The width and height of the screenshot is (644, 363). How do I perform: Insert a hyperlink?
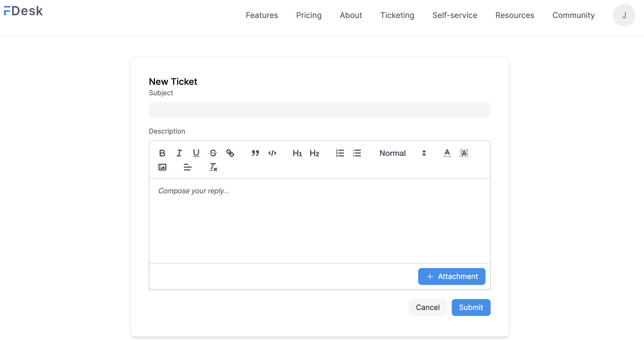tap(231, 153)
